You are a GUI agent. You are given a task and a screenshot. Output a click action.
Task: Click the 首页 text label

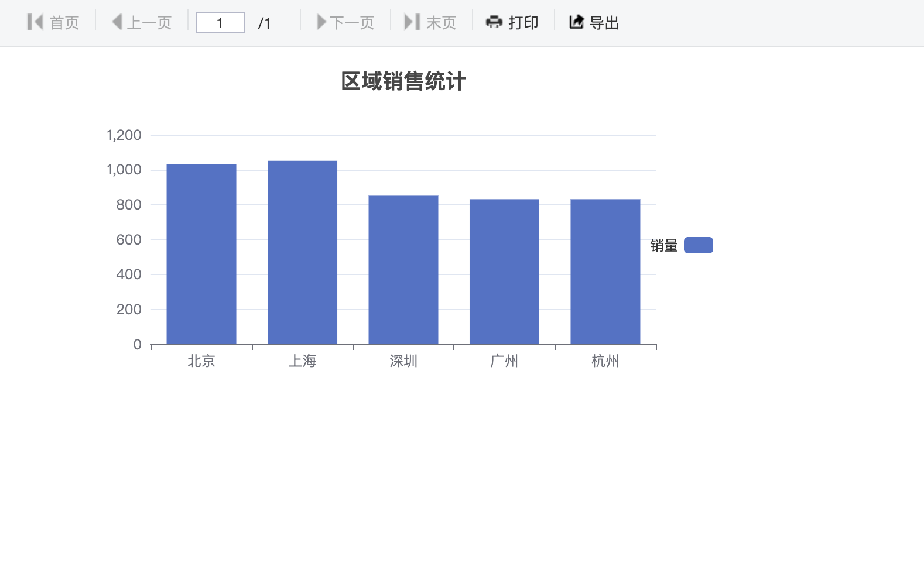point(64,23)
